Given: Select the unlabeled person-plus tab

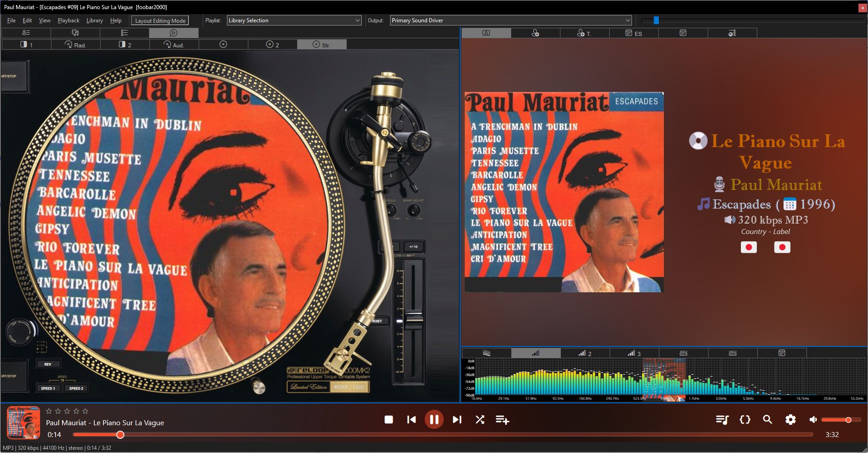Looking at the screenshot, I should click(x=535, y=33).
